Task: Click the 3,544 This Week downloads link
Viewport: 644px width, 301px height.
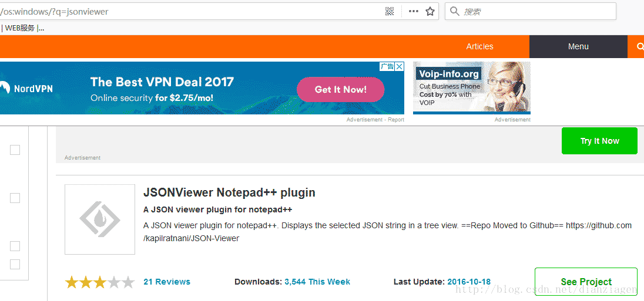Action: click(x=317, y=282)
